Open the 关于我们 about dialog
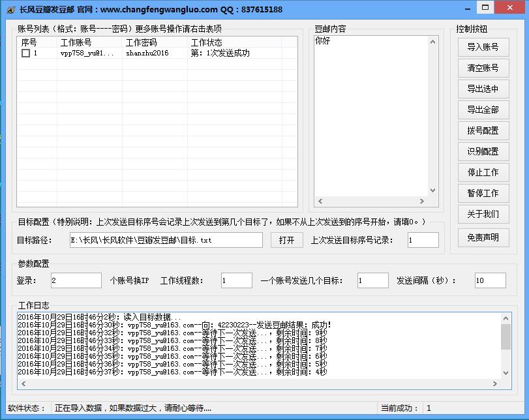The height and width of the screenshot is (420, 529). click(x=483, y=214)
